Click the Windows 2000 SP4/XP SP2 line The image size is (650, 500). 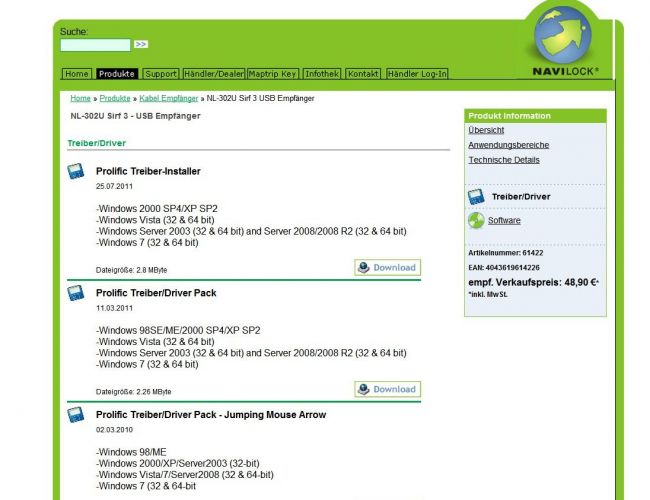[157, 209]
